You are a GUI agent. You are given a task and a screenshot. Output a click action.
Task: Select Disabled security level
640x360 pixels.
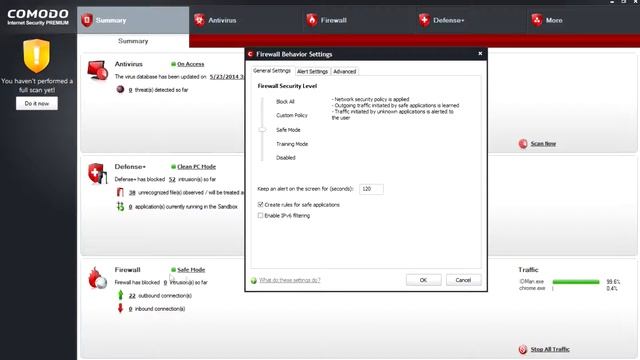(x=286, y=158)
